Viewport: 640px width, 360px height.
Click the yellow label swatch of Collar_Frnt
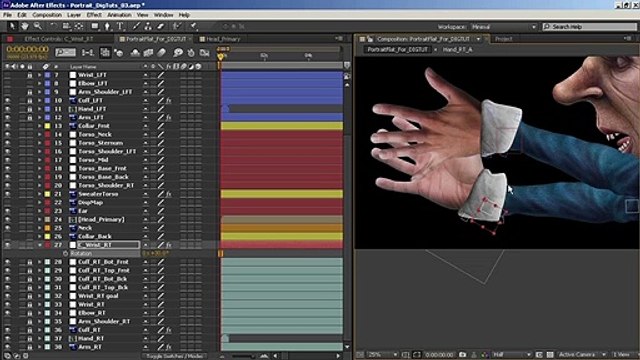coord(48,126)
